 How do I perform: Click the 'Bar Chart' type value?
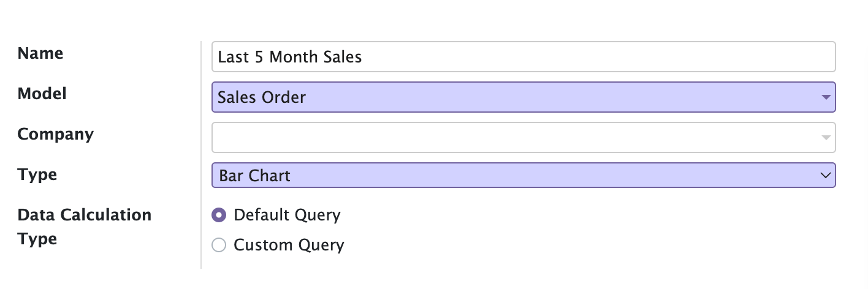click(x=255, y=176)
